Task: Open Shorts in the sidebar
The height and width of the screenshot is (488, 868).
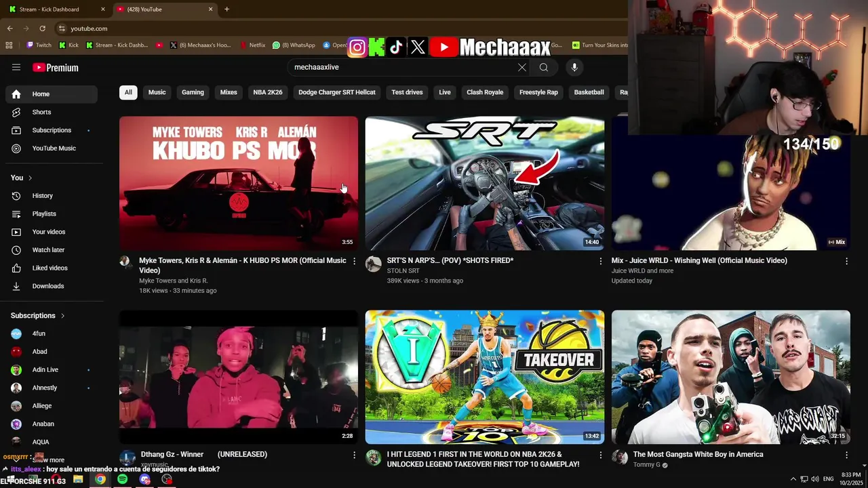Action: pos(52,112)
